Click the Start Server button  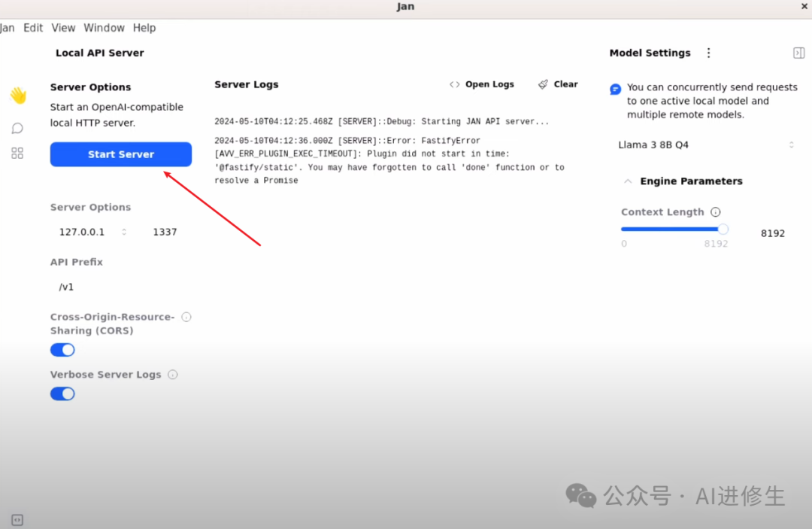tap(120, 154)
